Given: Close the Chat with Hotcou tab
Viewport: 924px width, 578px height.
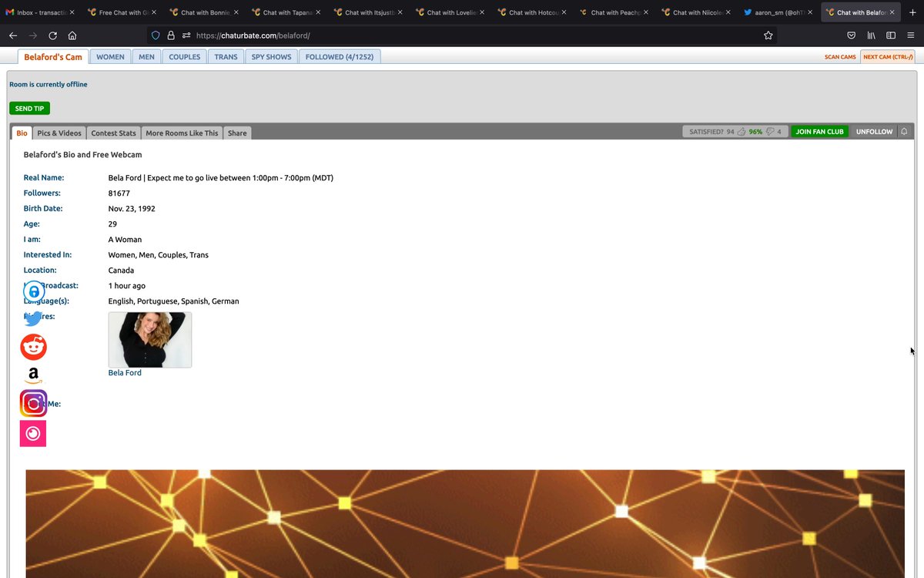Looking at the screenshot, I should [x=564, y=12].
